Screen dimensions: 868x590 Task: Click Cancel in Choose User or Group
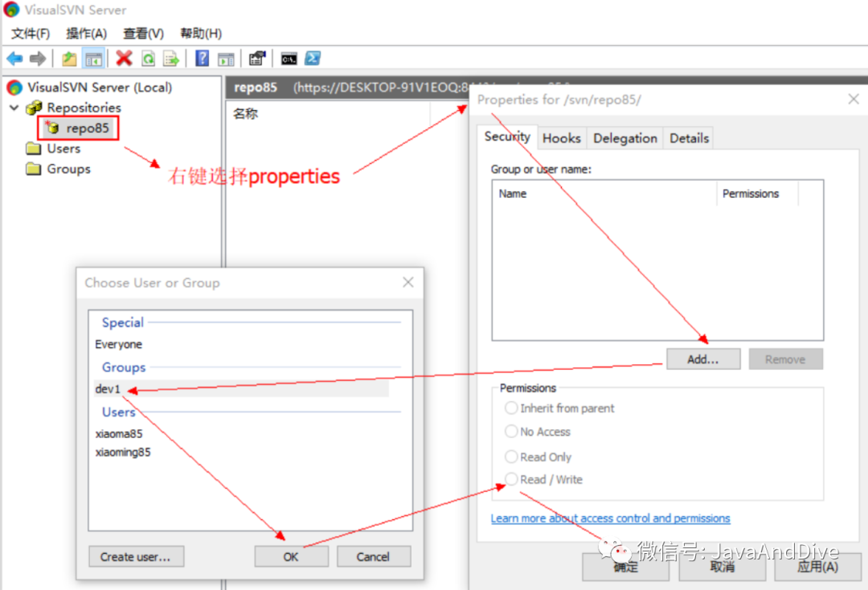point(373,557)
